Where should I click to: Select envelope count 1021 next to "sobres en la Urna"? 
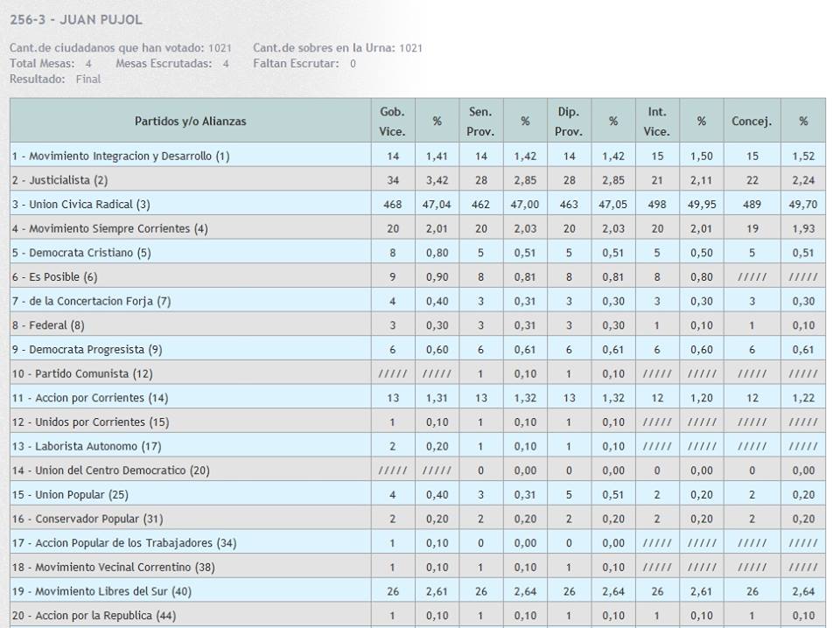pyautogui.click(x=411, y=48)
